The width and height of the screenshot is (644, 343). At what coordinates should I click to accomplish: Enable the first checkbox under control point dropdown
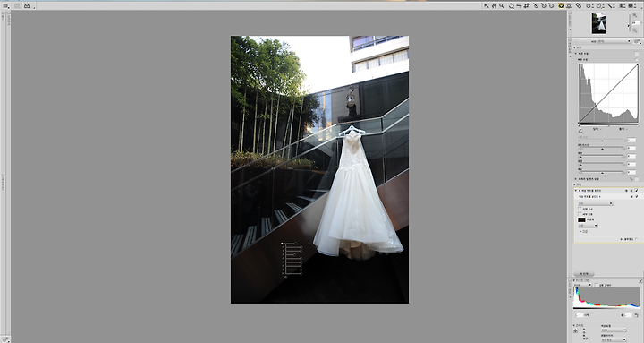(580, 209)
